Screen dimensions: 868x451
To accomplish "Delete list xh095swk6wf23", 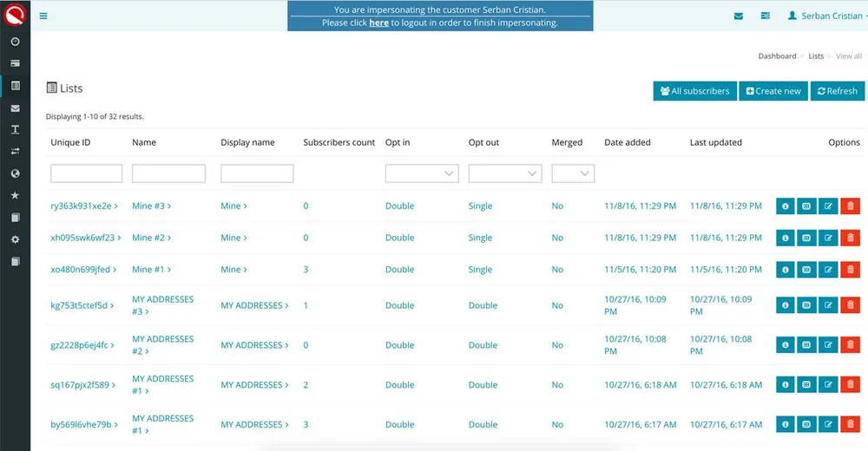I will point(851,238).
